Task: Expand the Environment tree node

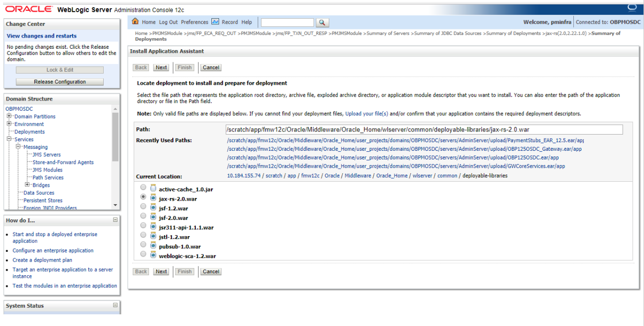Action: (9, 124)
